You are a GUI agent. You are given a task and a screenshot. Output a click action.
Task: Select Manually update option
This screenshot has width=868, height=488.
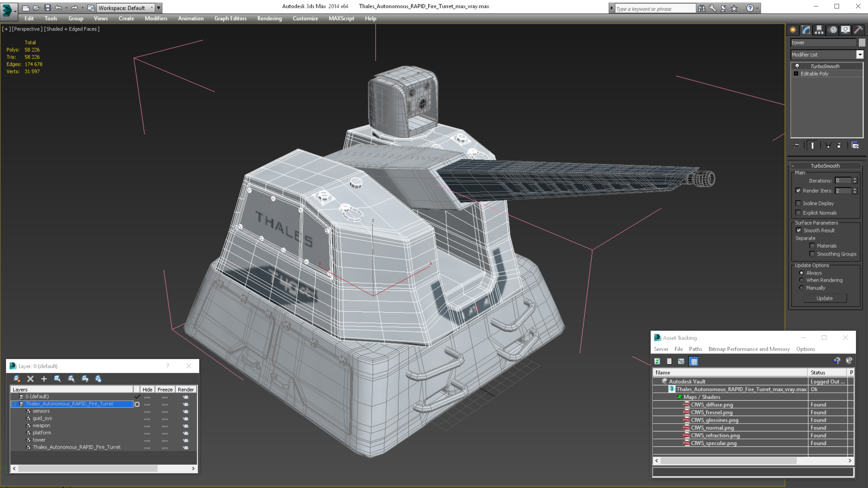pyautogui.click(x=802, y=288)
